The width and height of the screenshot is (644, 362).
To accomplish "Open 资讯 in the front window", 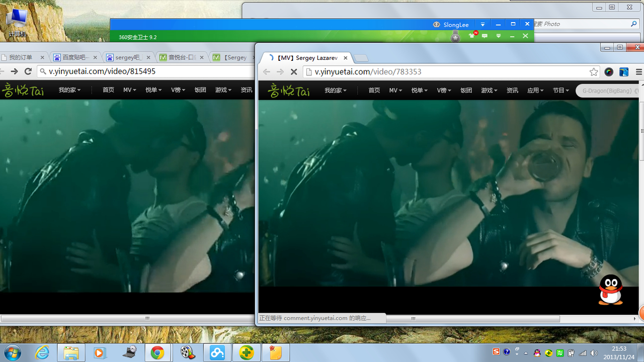I will pos(512,90).
